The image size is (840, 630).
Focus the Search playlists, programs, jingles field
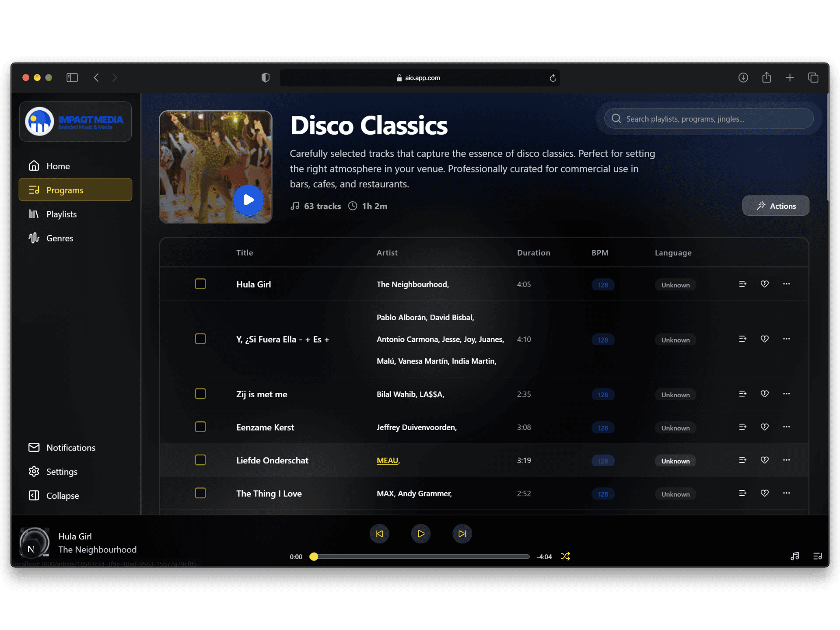(x=709, y=119)
